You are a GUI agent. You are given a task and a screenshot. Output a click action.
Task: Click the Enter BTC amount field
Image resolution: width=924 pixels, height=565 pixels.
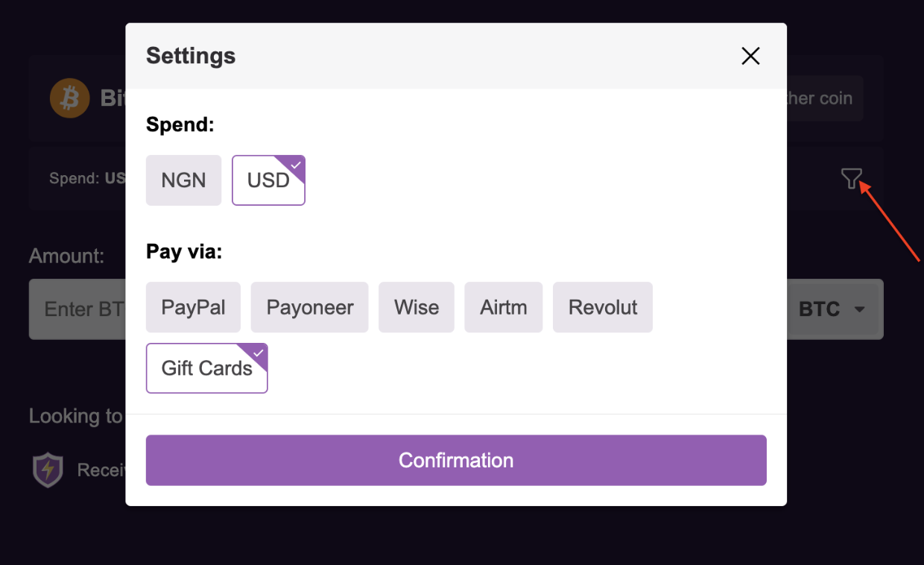(82, 309)
